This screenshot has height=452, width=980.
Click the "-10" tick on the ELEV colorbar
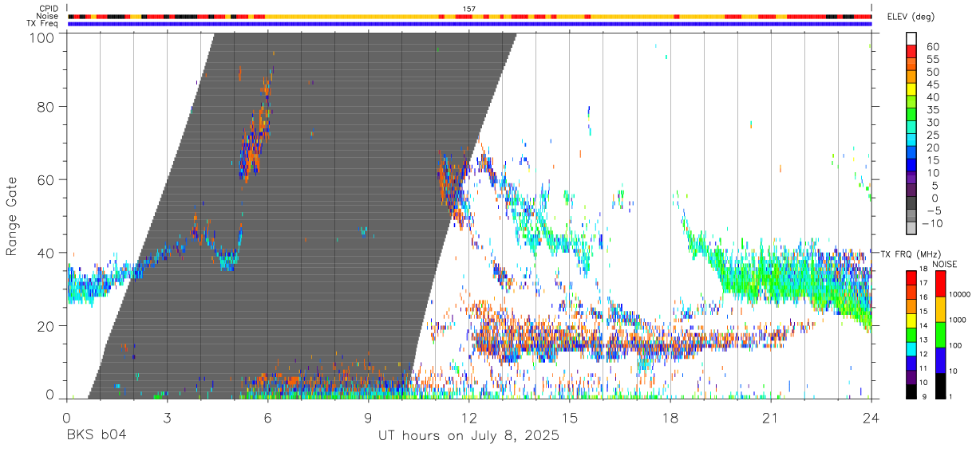[933, 223]
